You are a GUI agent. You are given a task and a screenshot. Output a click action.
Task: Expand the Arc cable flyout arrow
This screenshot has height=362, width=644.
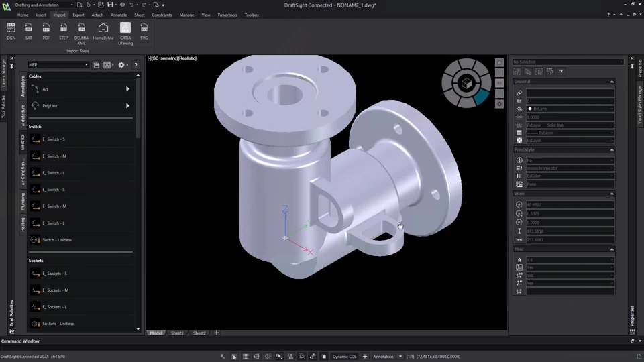[x=127, y=89]
